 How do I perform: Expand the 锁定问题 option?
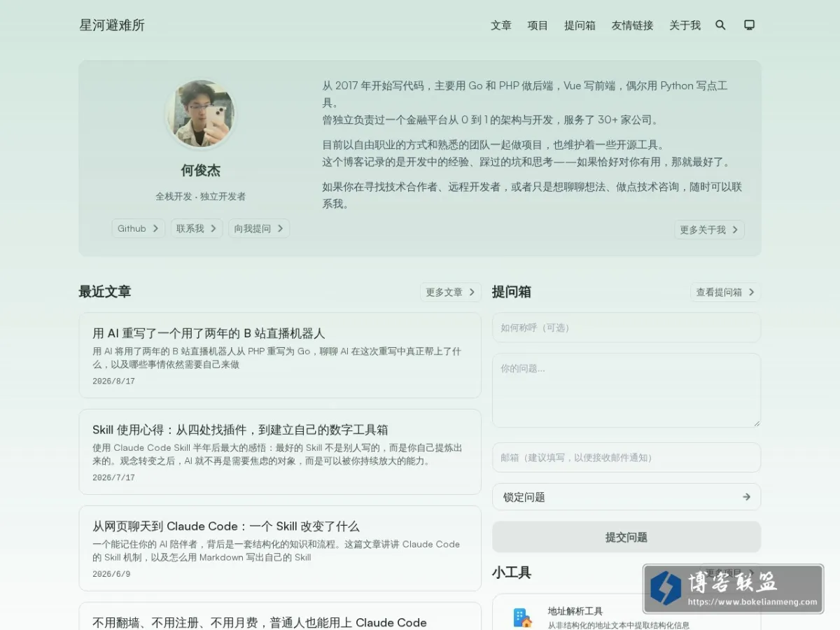626,496
